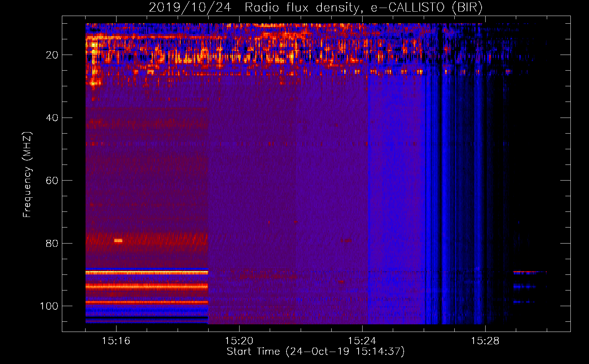Image resolution: width=589 pixels, height=364 pixels.
Task: Click the 'Start Time (24-Oct-19 15:14:37)' label
Action: pos(316,352)
